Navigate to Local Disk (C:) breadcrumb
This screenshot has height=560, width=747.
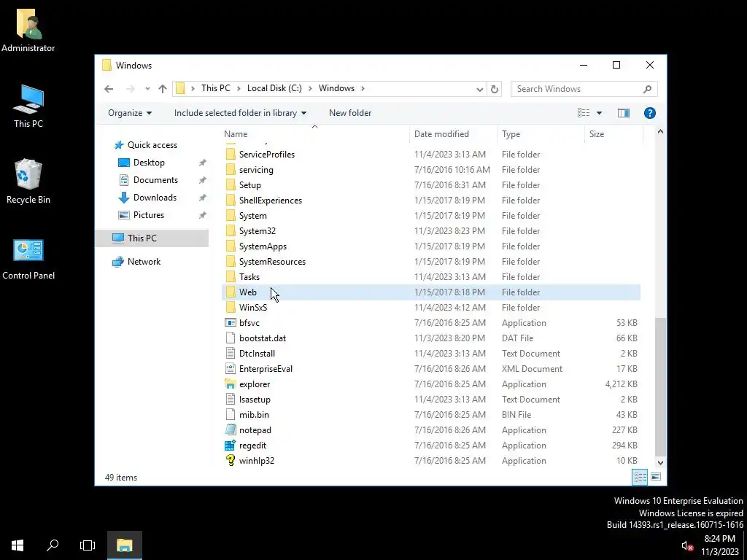click(274, 88)
